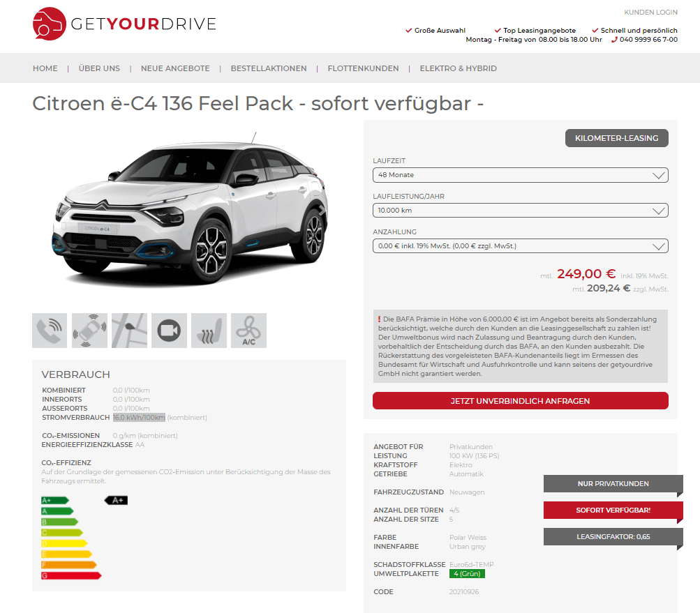Click the red G efficiency bar
Screen dimensions: 700x613
coord(71,575)
